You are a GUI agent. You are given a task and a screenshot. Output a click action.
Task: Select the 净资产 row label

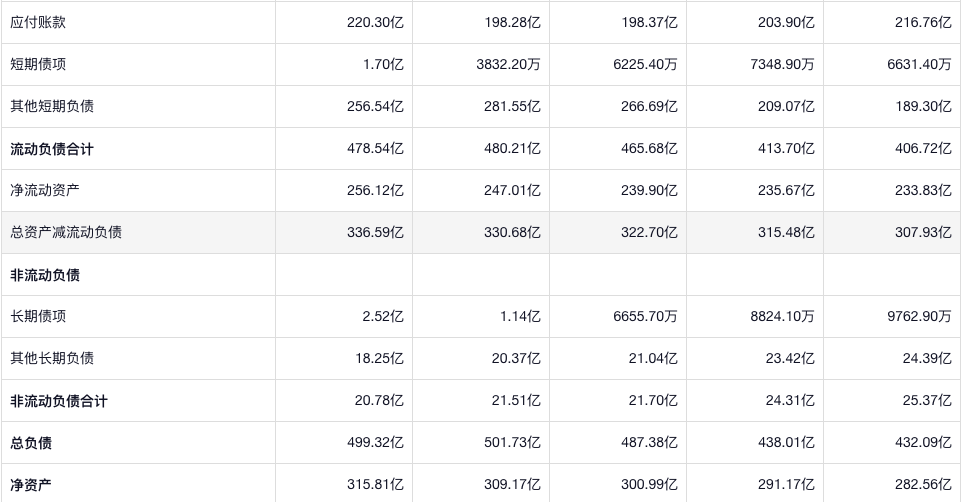pyautogui.click(x=31, y=485)
